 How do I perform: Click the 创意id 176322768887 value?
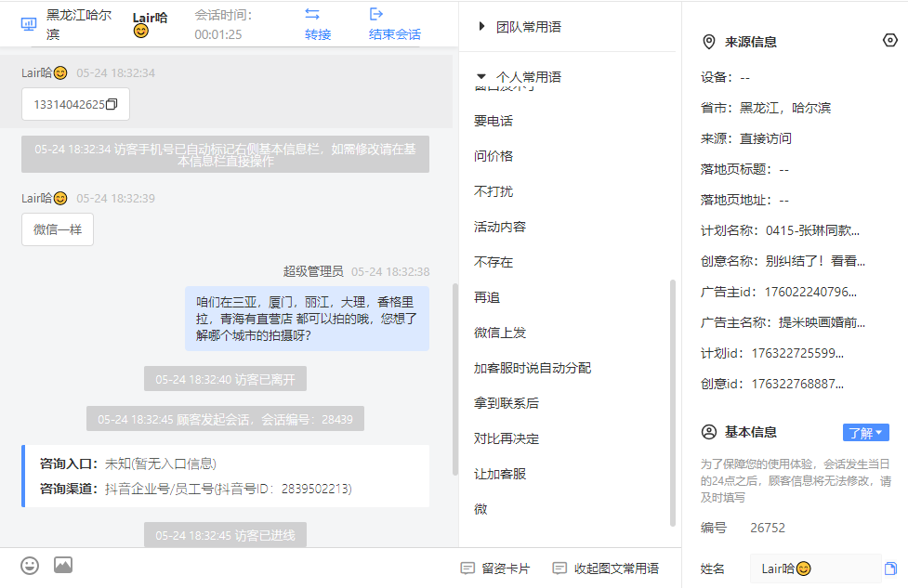coord(797,385)
